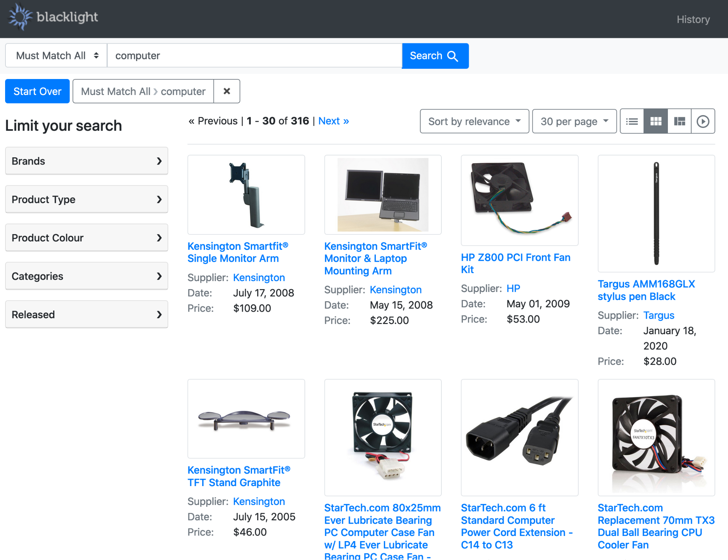Screen dimensions: 728x560
Task: Expand the Product Type facet
Action: [86, 200]
